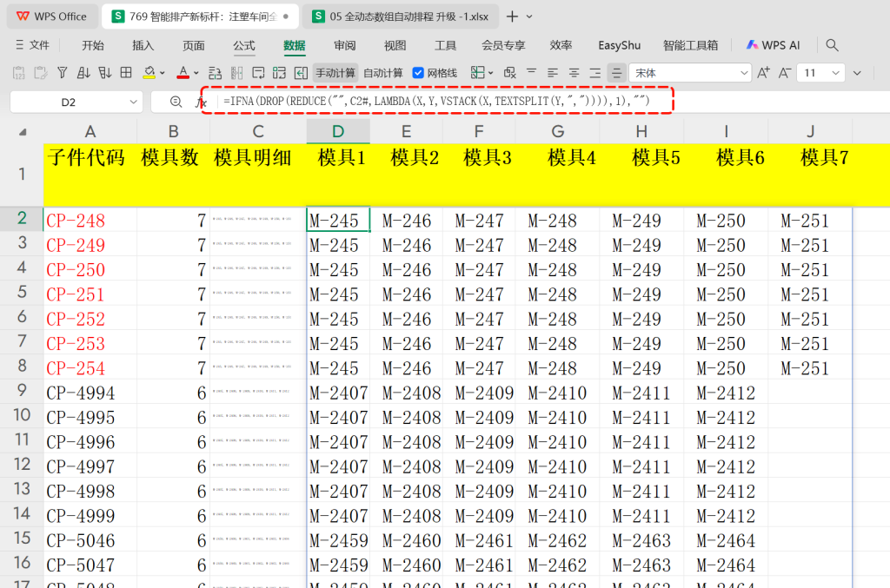
Task: Apply the yellow fill bucket color
Action: [149, 73]
